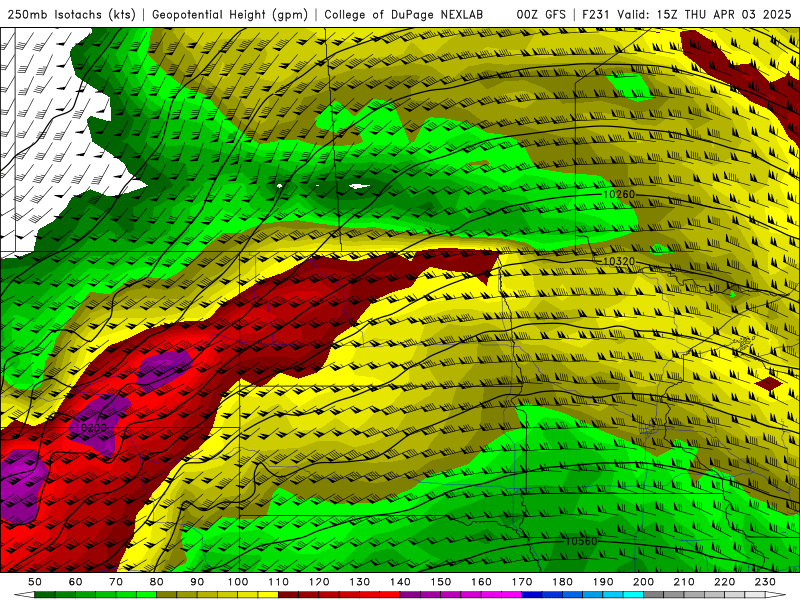This screenshot has height=600, width=800.
Task: Click the 10200 height contour label
Action: point(90,428)
